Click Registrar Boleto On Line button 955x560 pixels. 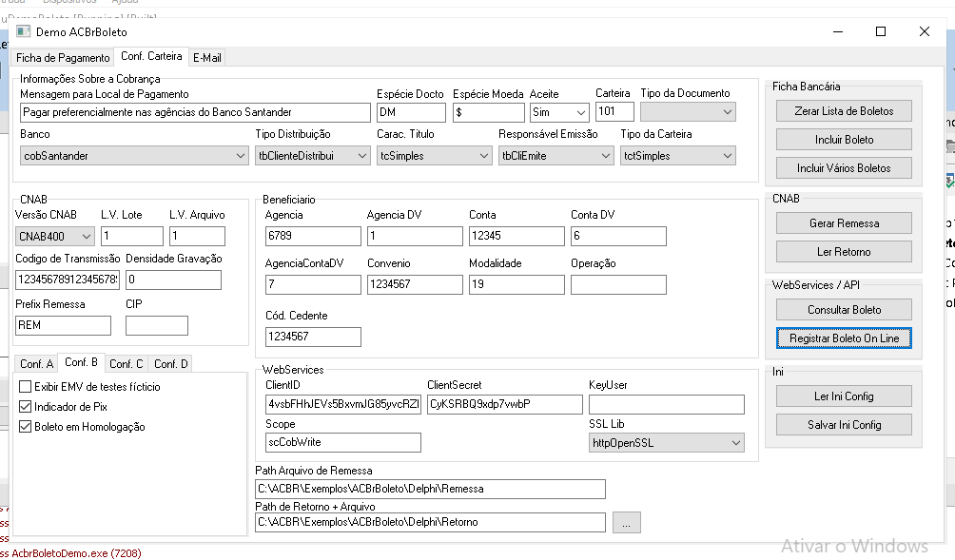point(844,338)
